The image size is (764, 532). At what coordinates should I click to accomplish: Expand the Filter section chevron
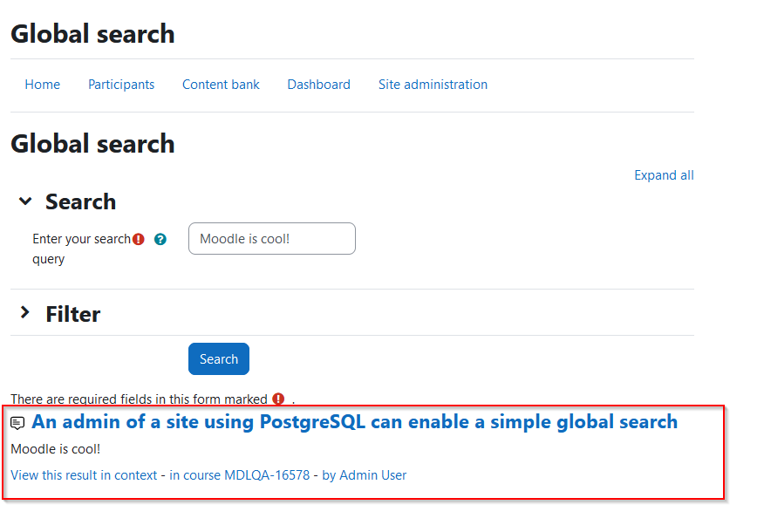click(x=24, y=312)
